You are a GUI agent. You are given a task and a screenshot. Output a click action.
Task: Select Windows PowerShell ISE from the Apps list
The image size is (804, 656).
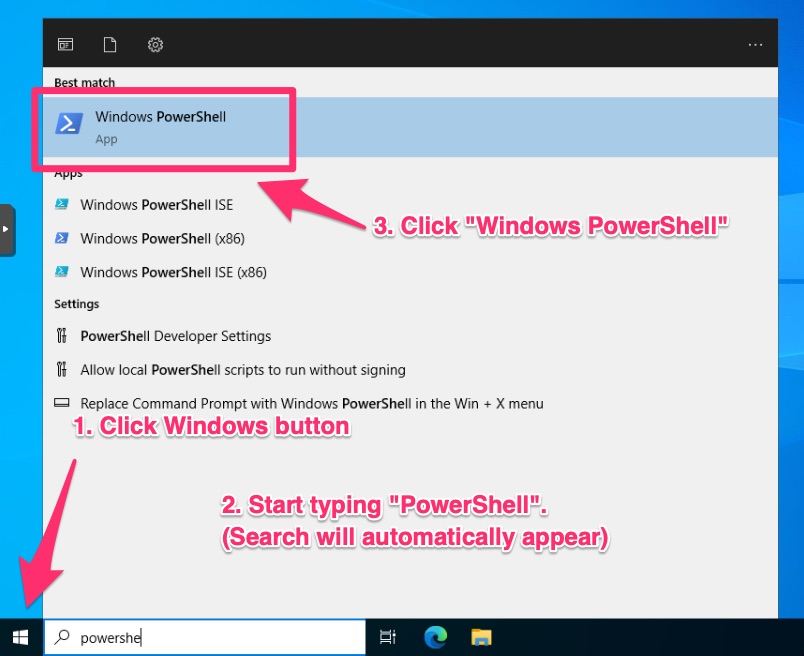tap(160, 204)
